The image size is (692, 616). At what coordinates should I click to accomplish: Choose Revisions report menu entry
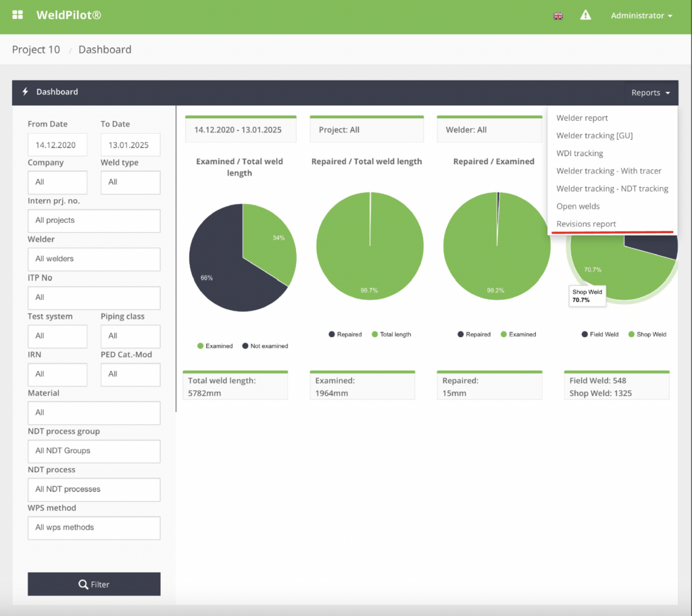click(x=586, y=224)
